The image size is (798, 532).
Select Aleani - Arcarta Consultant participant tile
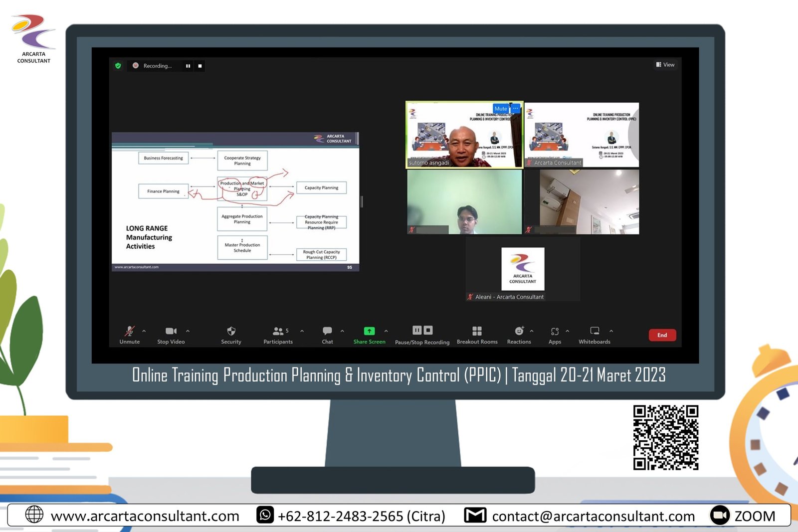click(523, 269)
